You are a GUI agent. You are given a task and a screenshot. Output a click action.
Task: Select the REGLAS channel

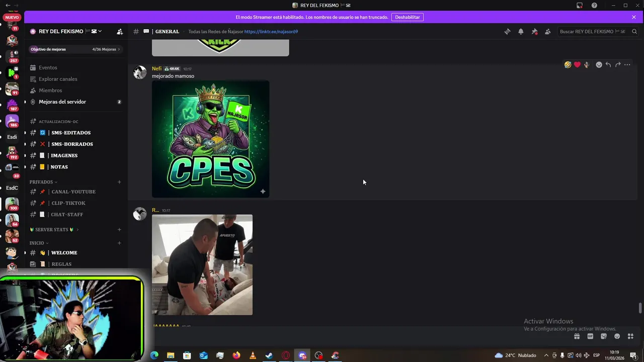tap(75, 264)
